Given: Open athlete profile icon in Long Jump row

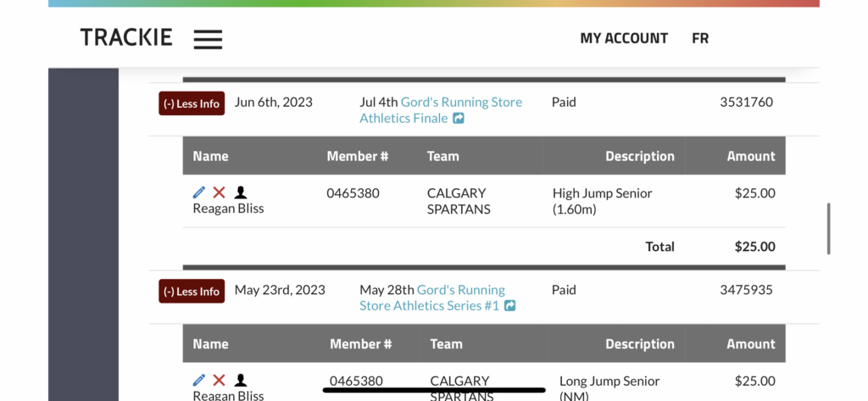Looking at the screenshot, I should 240,380.
